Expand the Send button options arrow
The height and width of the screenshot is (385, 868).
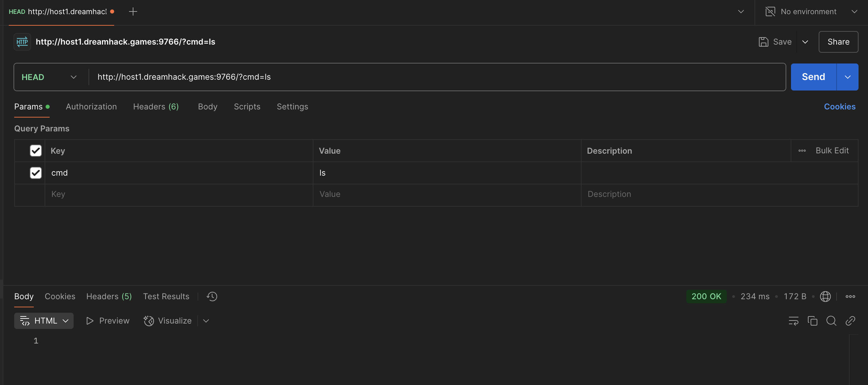[848, 77]
